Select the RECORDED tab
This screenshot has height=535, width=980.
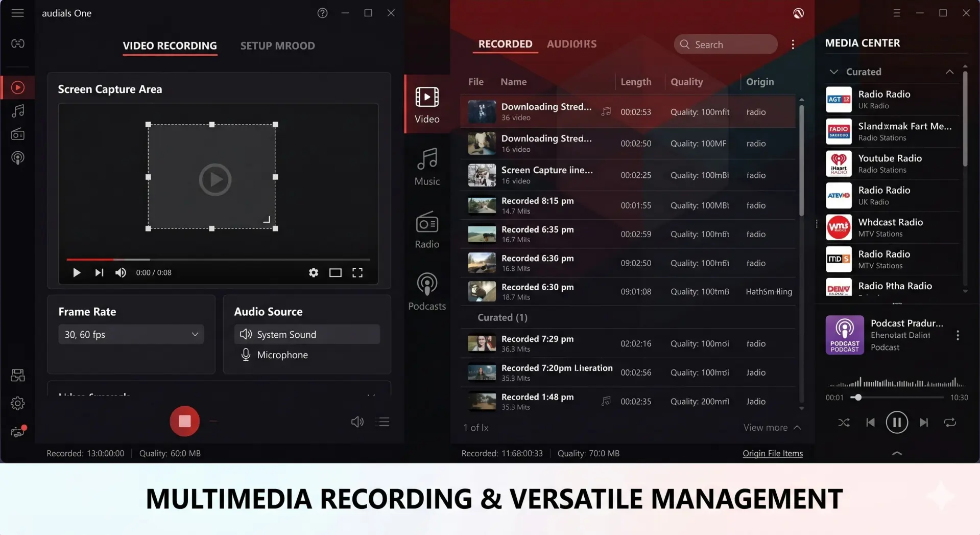pyautogui.click(x=505, y=44)
